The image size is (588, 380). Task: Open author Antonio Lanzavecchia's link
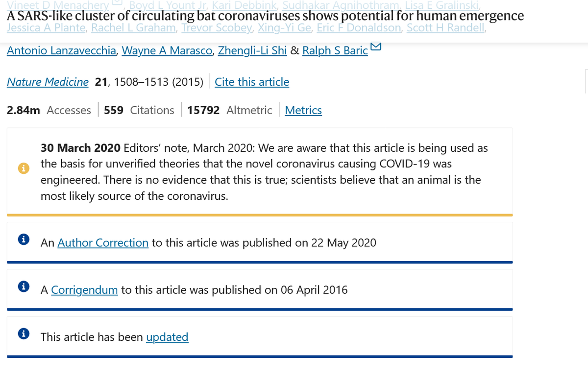click(x=61, y=51)
